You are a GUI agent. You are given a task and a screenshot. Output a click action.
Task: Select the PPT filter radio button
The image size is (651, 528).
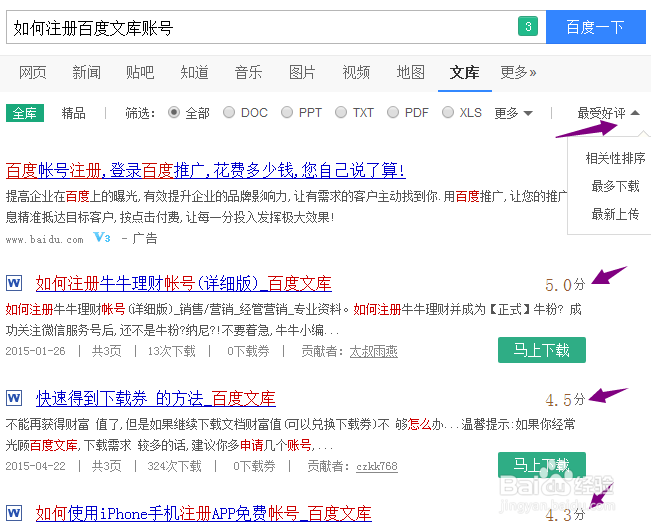coord(287,112)
